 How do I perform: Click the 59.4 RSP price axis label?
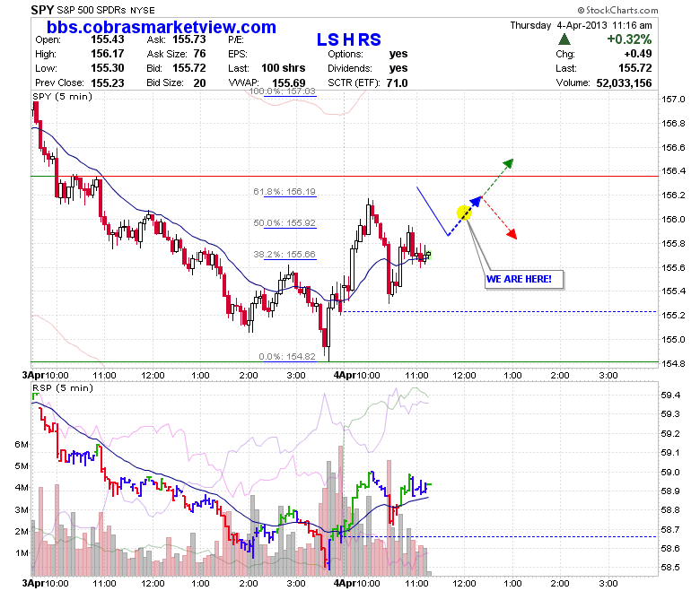coord(670,395)
